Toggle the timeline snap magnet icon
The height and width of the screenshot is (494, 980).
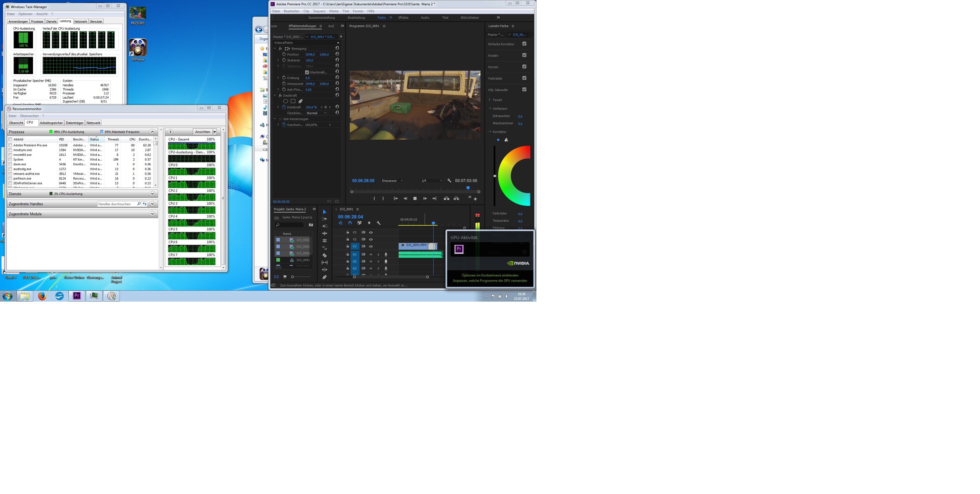350,223
